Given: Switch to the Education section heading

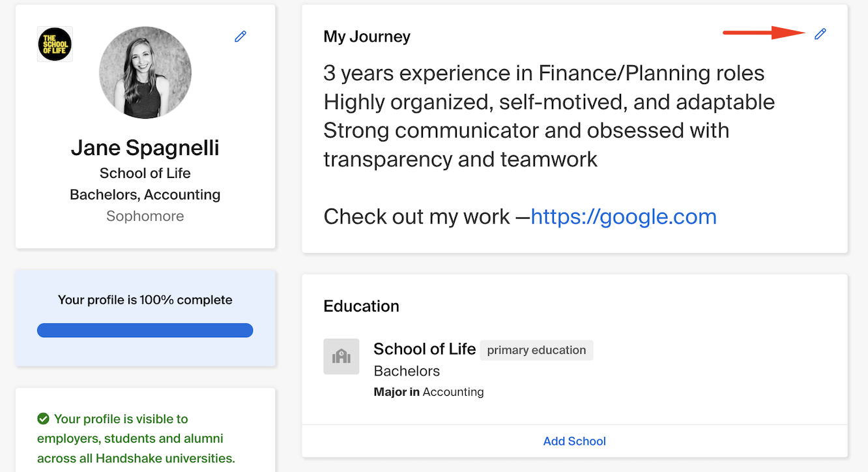Looking at the screenshot, I should pyautogui.click(x=362, y=306).
